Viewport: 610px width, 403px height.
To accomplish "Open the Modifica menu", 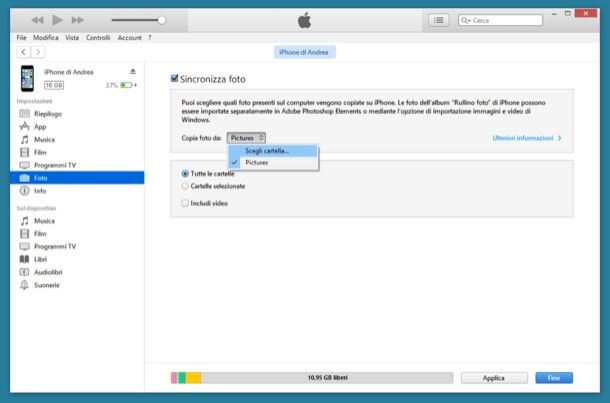I will click(46, 38).
